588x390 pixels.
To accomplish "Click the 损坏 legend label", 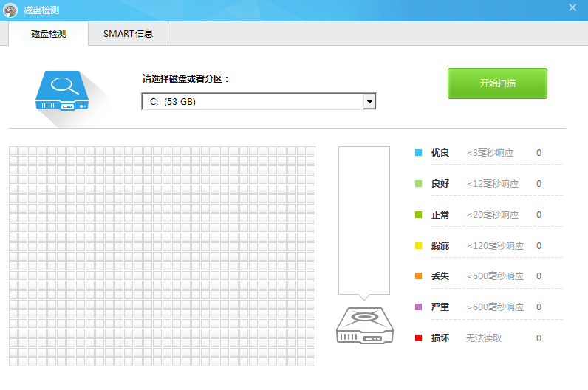I will (440, 338).
